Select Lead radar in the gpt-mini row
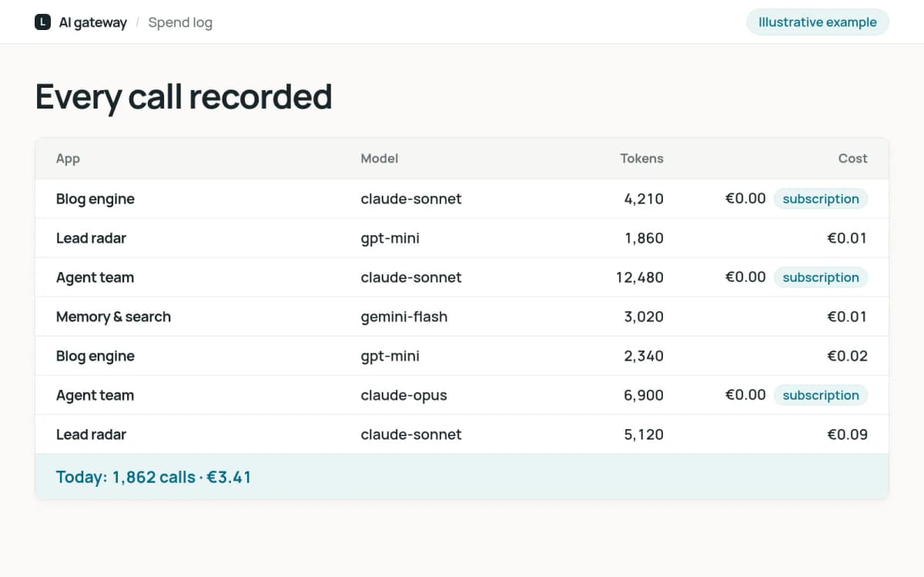 click(x=91, y=238)
